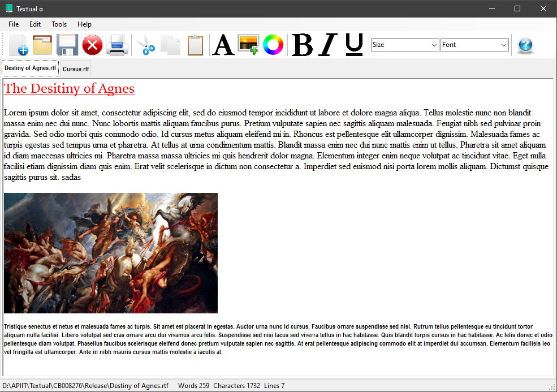Maximize the Textual window
The width and height of the screenshot is (557, 392).
tap(517, 8)
